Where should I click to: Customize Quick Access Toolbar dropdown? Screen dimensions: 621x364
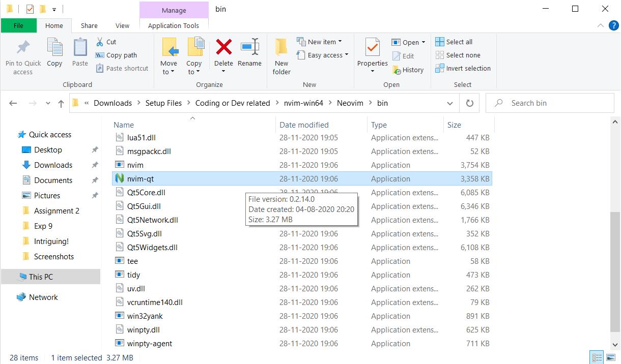[x=54, y=9]
